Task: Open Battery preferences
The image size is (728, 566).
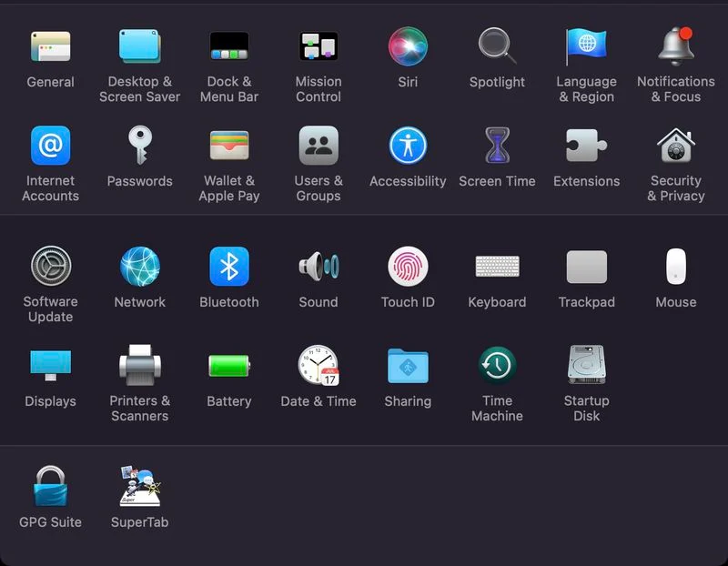Action: (x=229, y=366)
